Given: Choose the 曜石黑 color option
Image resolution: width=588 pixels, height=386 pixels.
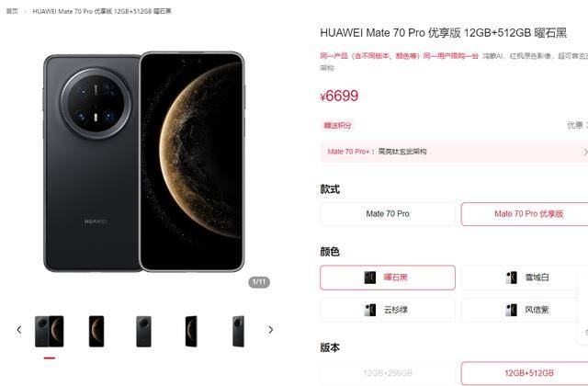Looking at the screenshot, I should pyautogui.click(x=388, y=278).
